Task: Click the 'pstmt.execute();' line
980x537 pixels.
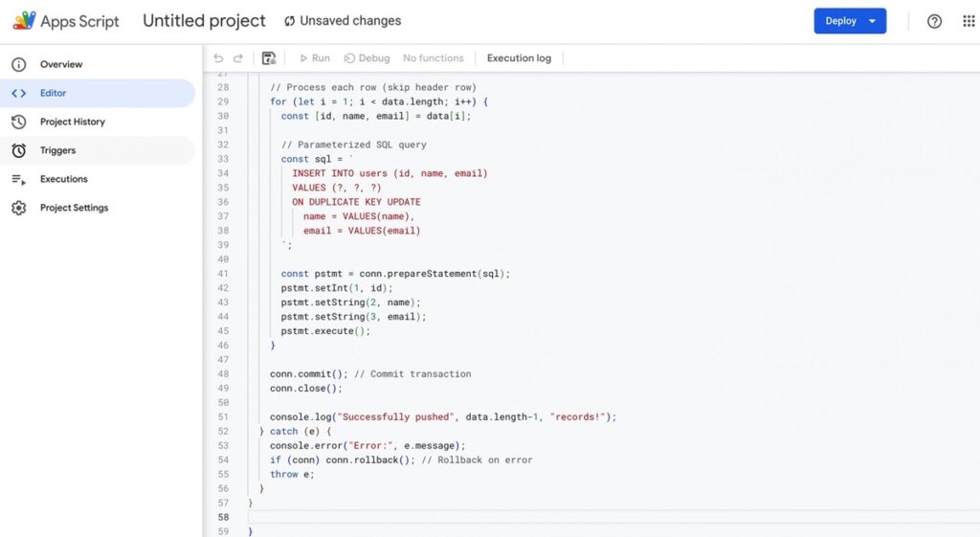Action: tap(325, 331)
